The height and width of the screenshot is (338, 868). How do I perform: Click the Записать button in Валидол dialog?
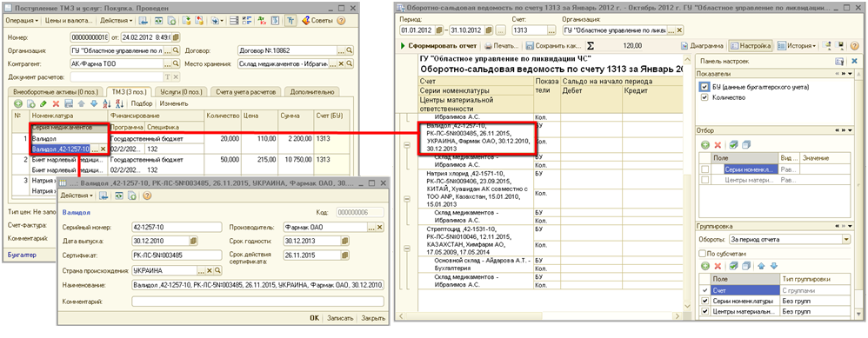(x=340, y=318)
